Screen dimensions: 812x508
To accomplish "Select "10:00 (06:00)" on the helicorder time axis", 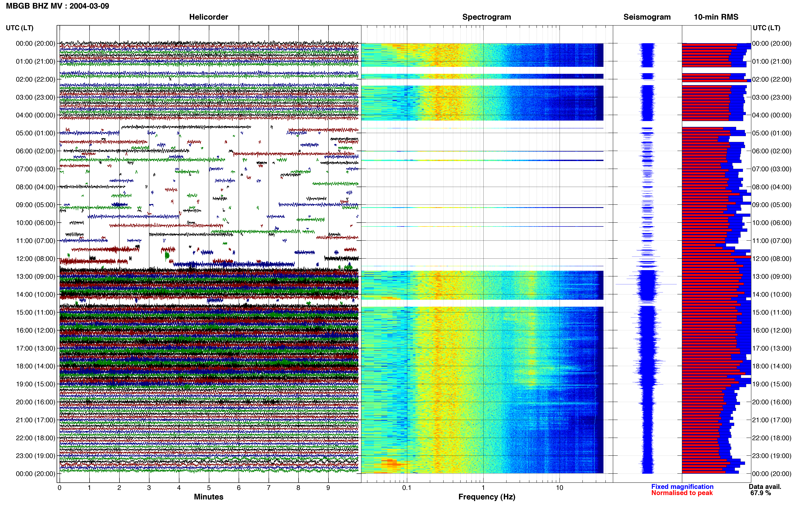I will (36, 222).
